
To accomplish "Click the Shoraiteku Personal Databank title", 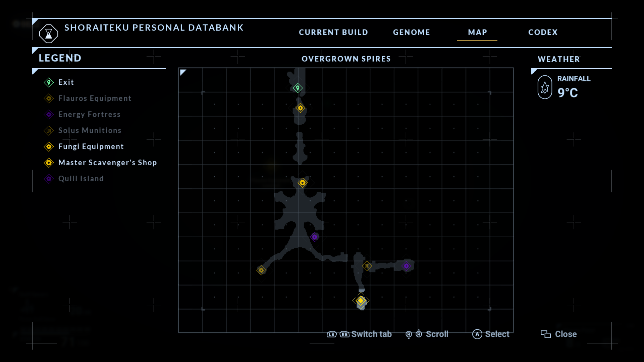I will click(154, 27).
